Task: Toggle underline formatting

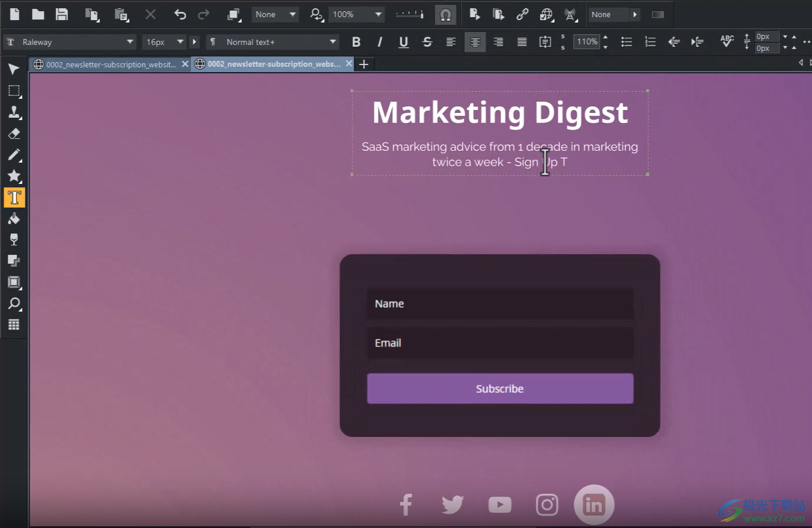Action: (x=403, y=42)
